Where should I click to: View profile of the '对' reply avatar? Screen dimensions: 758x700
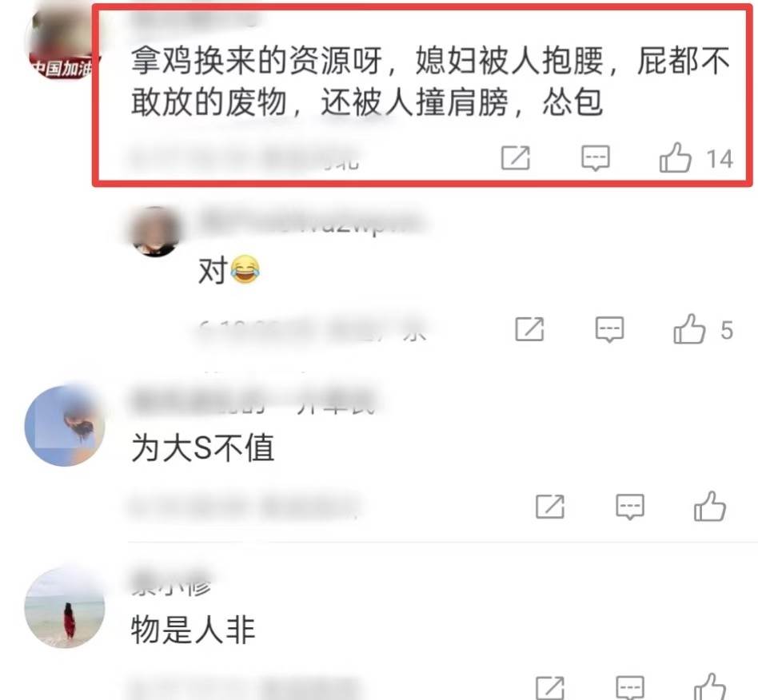[x=154, y=232]
